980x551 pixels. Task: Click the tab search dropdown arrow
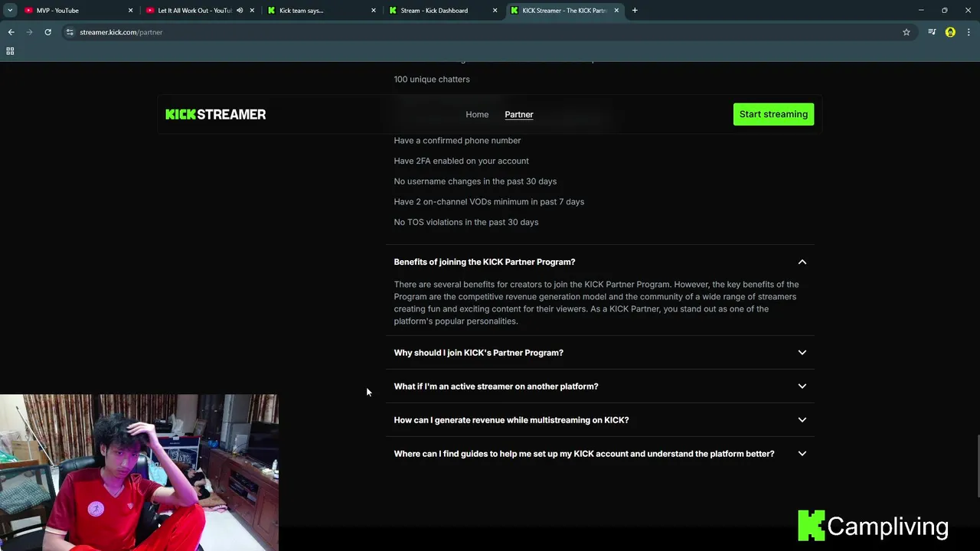pyautogui.click(x=10, y=11)
